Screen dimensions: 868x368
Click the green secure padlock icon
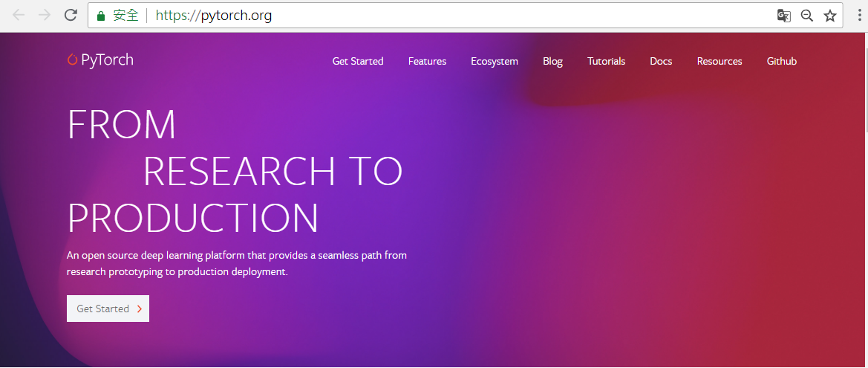[x=101, y=16]
